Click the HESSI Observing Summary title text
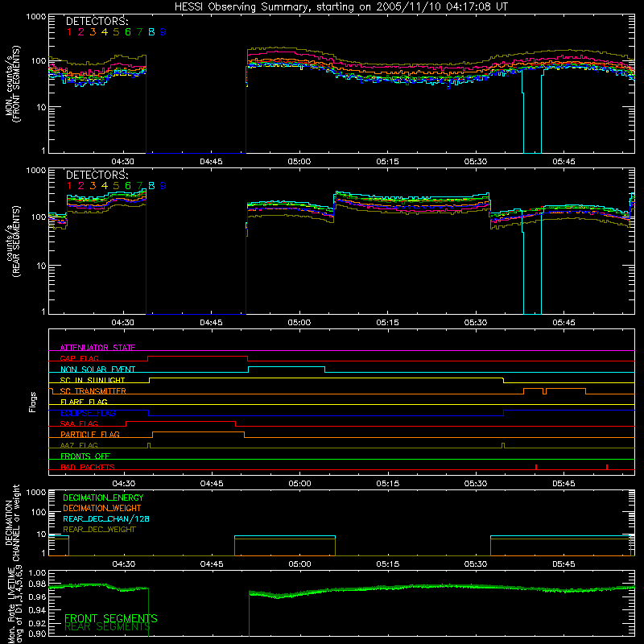Viewport: 644px width, 644px height. (341, 7)
